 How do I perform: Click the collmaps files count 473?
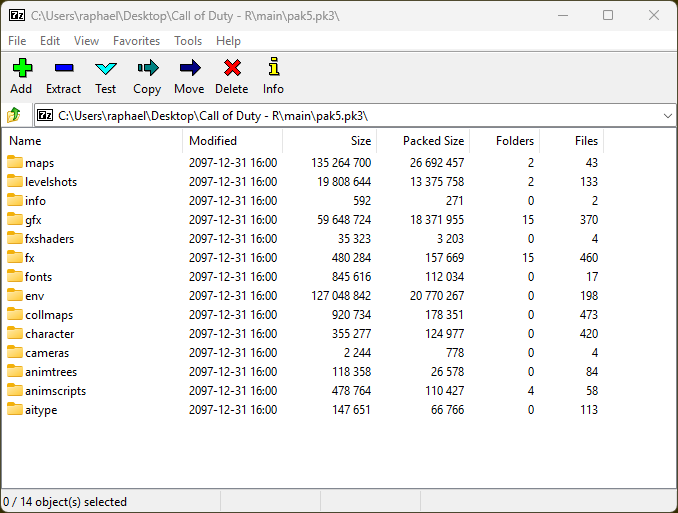(589, 315)
